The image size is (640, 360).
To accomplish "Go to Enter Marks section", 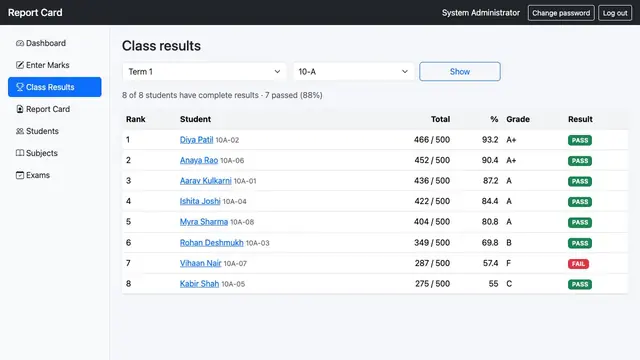I will click(x=55, y=65).
